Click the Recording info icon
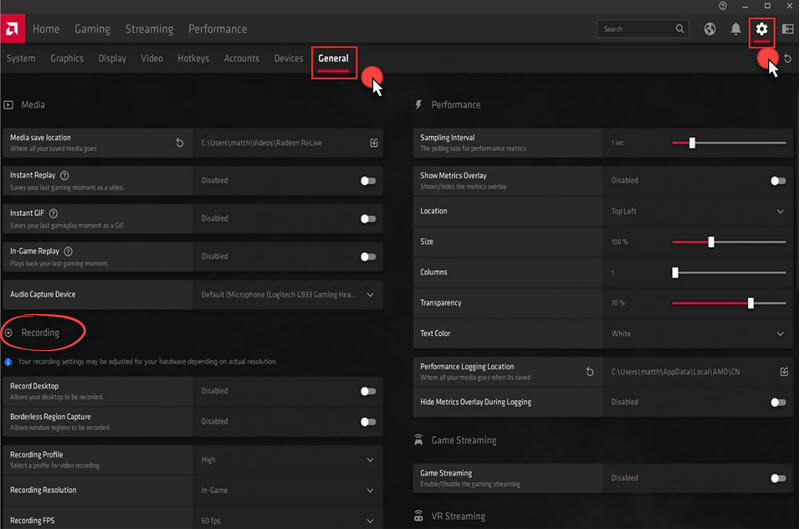The height and width of the screenshot is (529, 800). click(8, 362)
